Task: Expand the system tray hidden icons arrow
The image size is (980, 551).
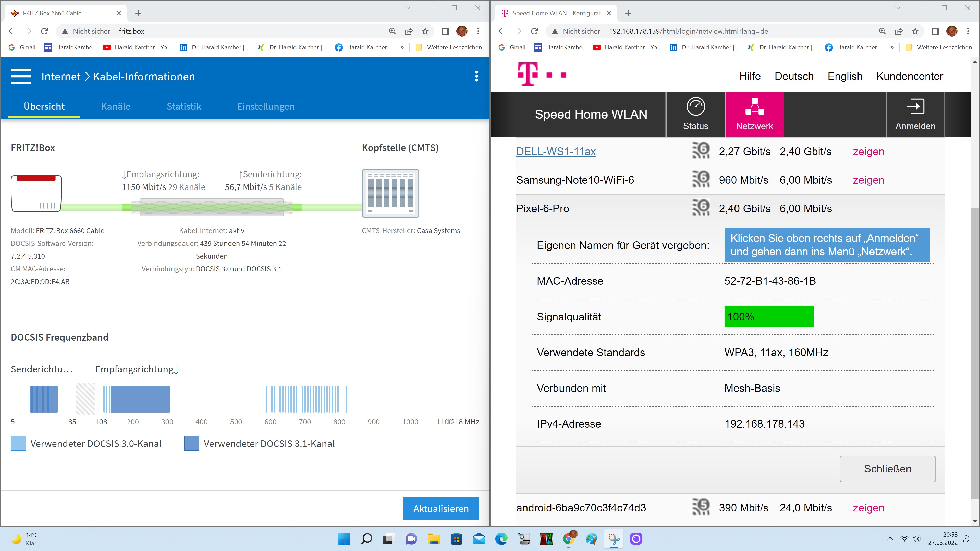Action: pos(890,539)
